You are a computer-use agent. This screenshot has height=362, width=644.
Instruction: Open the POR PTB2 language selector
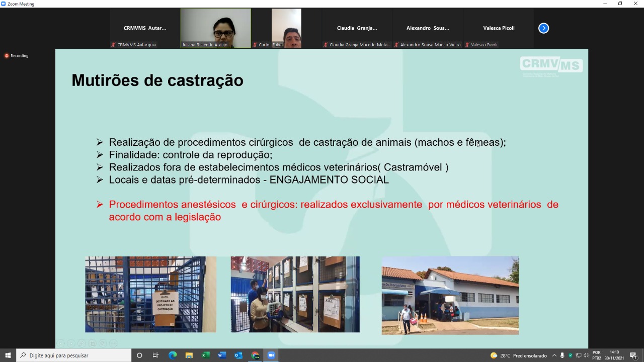coord(597,355)
